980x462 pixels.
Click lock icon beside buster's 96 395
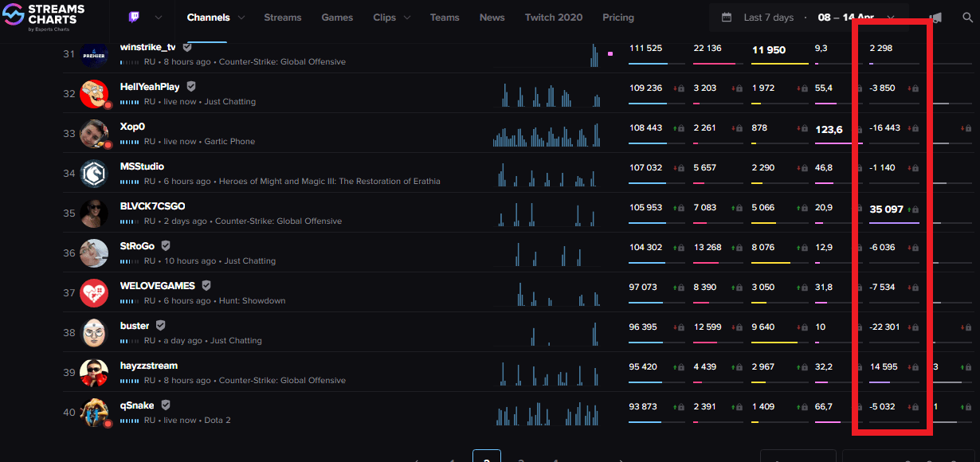681,327
